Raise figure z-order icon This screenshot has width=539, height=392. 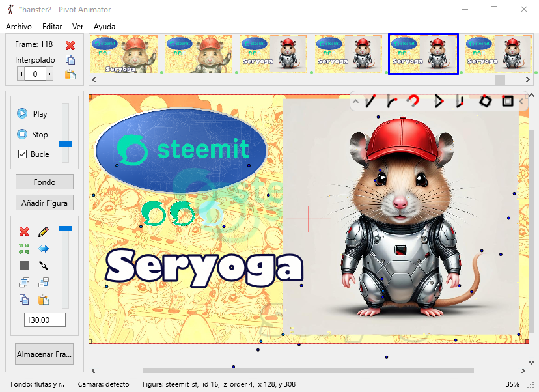(x=24, y=283)
